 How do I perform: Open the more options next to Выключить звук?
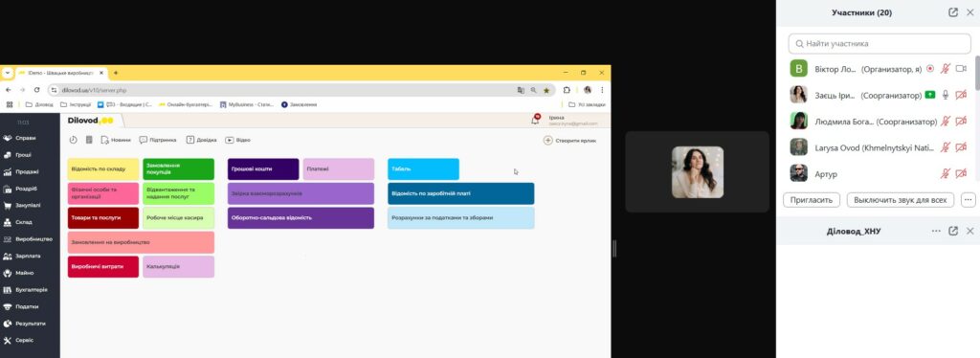(x=969, y=200)
